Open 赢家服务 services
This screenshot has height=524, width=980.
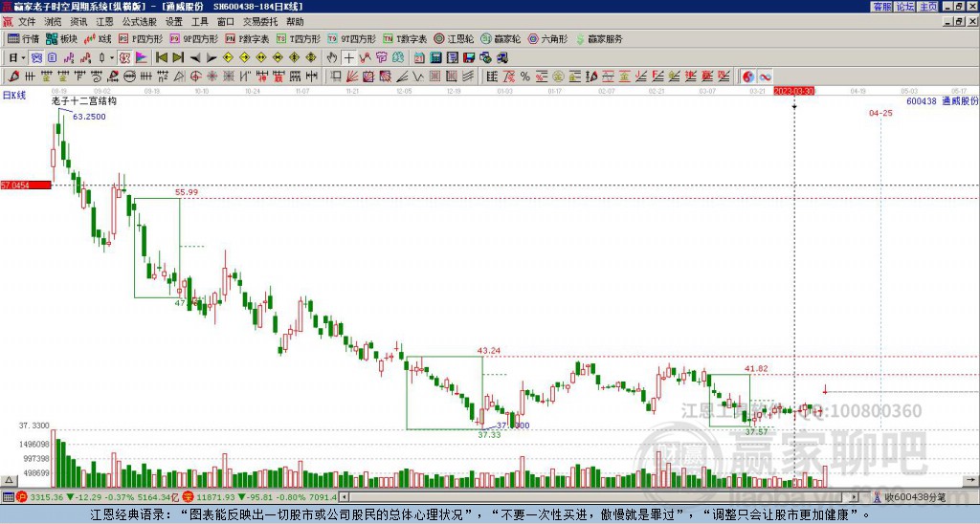(599, 38)
